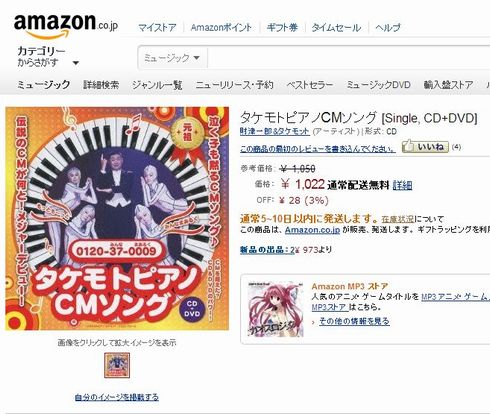
Task: Select the small album thumbnail below the cover
Action: [x=117, y=365]
